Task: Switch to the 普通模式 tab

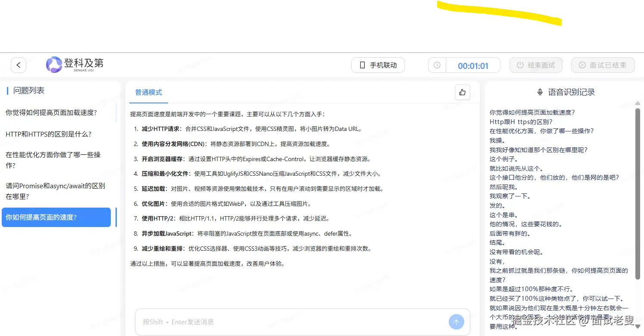Action: [148, 92]
